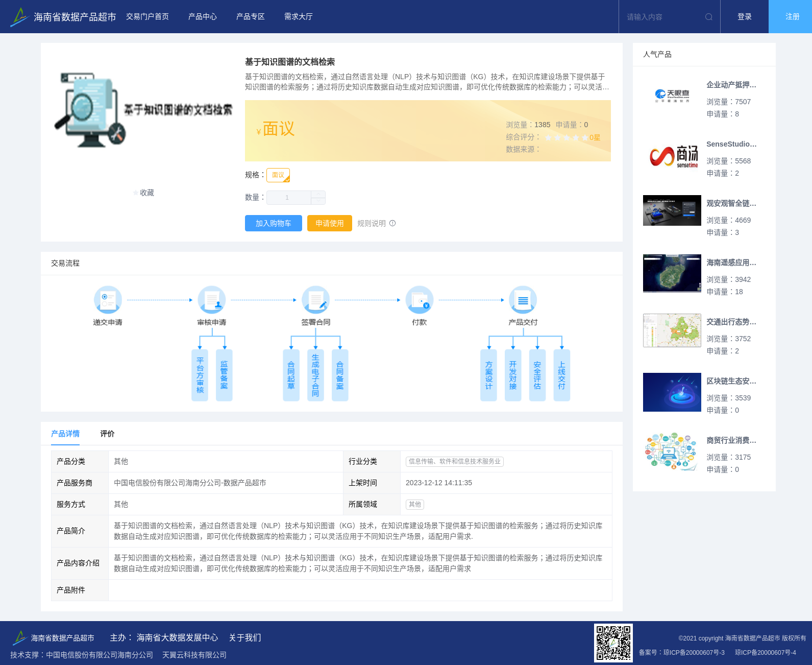Image resolution: width=812 pixels, height=665 pixels.
Task: Click the 天眼查 product logo
Action: pos(672,96)
